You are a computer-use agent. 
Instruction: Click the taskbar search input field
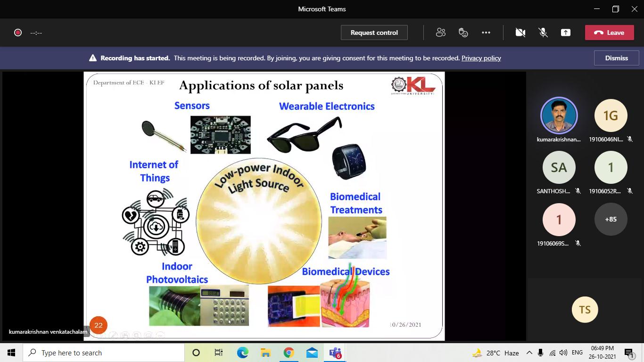point(104,353)
